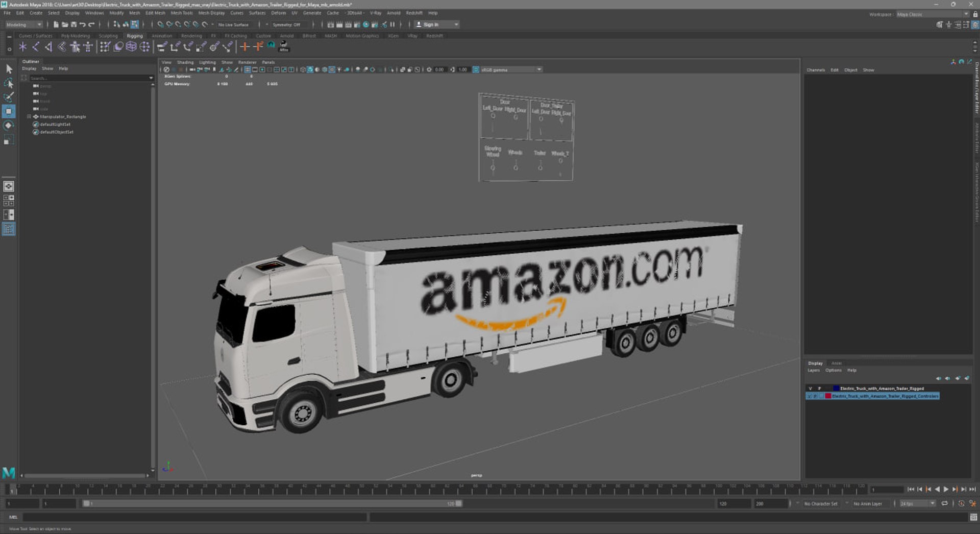Click the Create IK Handle shelf icon
The image size is (980, 534).
coord(49,47)
